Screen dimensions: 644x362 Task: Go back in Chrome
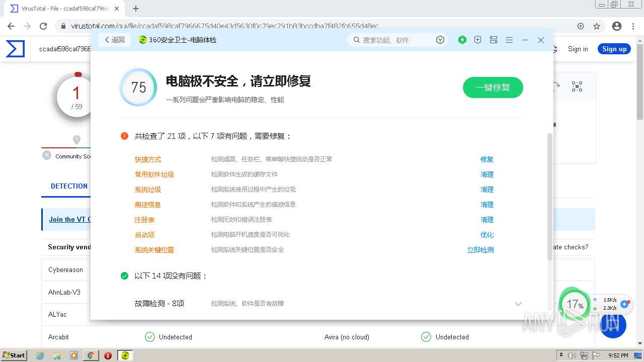(x=11, y=26)
